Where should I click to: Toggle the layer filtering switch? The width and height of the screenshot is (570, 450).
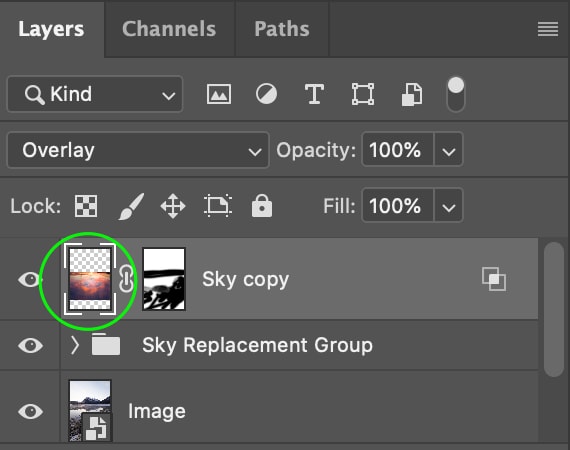click(x=455, y=94)
